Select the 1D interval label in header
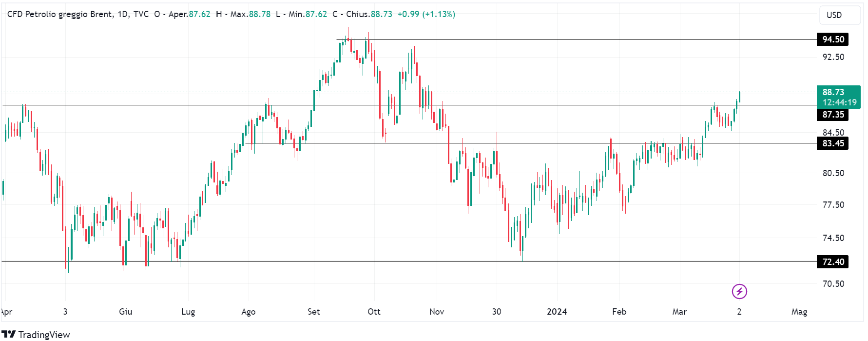Screen dimensions: 868x341 tap(123, 14)
